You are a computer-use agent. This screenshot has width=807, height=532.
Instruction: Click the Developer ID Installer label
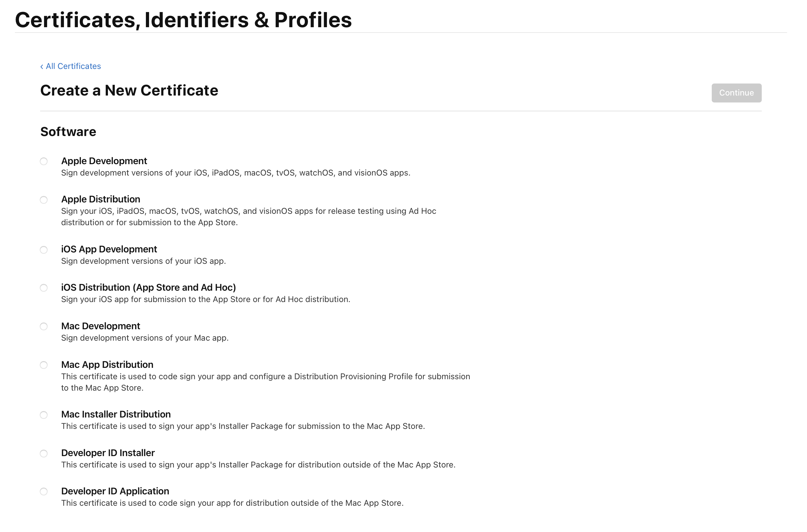pos(108,454)
